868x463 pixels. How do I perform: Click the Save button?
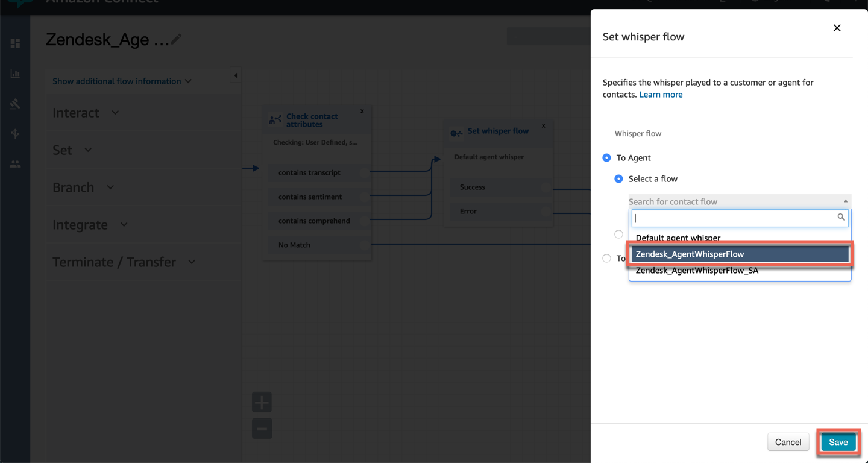[x=838, y=442]
